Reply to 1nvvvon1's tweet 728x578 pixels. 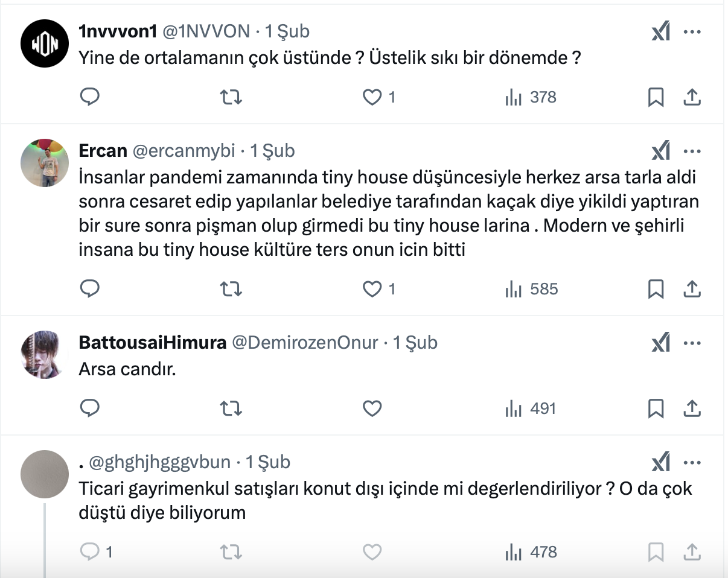(90, 97)
